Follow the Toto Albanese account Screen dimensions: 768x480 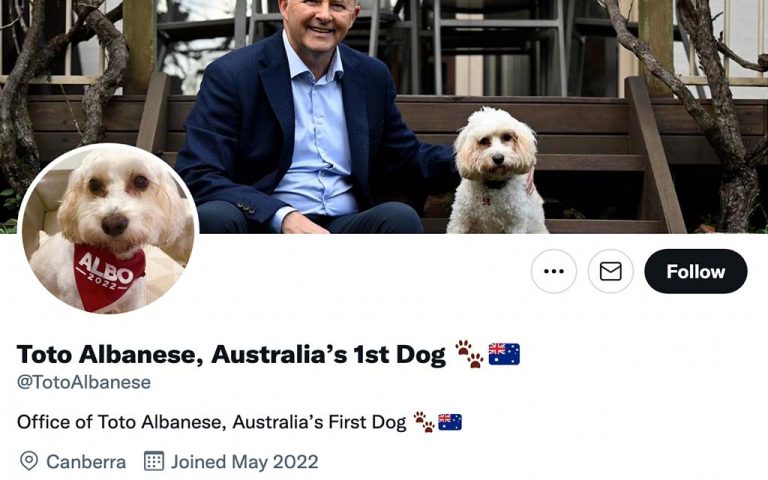[696, 271]
